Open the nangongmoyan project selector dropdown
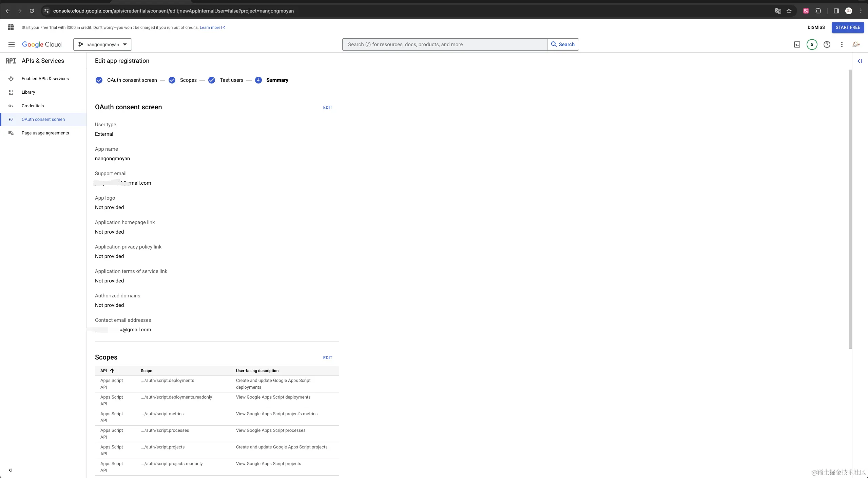868x478 pixels. click(102, 44)
